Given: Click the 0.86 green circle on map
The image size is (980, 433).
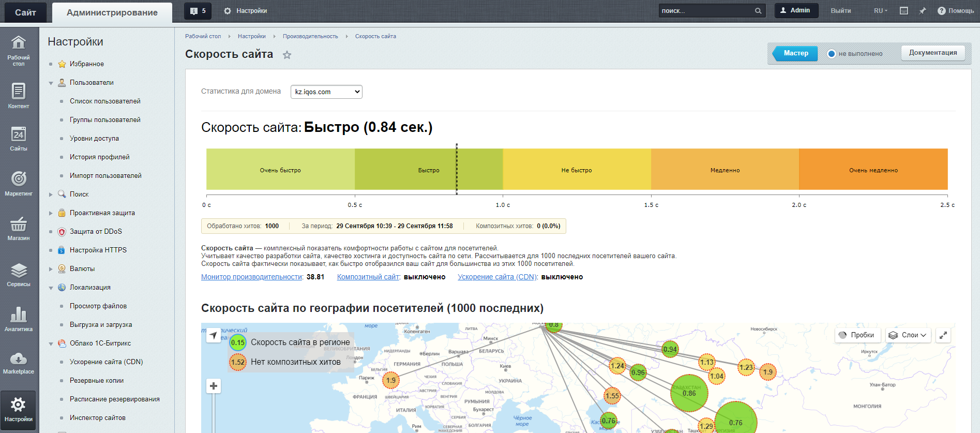Looking at the screenshot, I should [x=689, y=393].
